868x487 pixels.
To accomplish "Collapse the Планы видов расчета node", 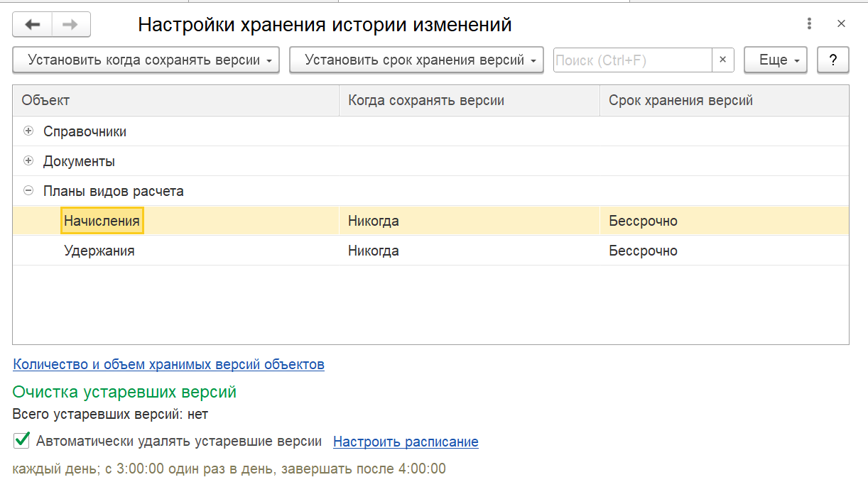I will click(28, 191).
